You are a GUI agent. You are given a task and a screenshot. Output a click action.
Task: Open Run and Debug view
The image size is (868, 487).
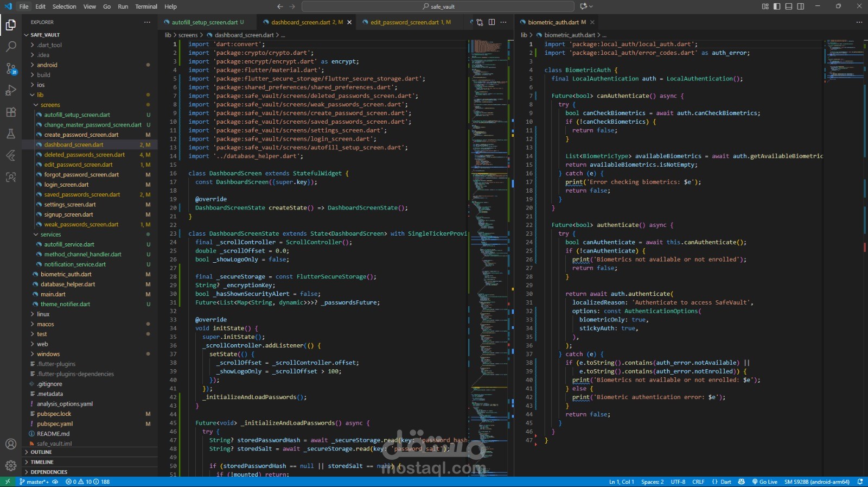coord(11,91)
